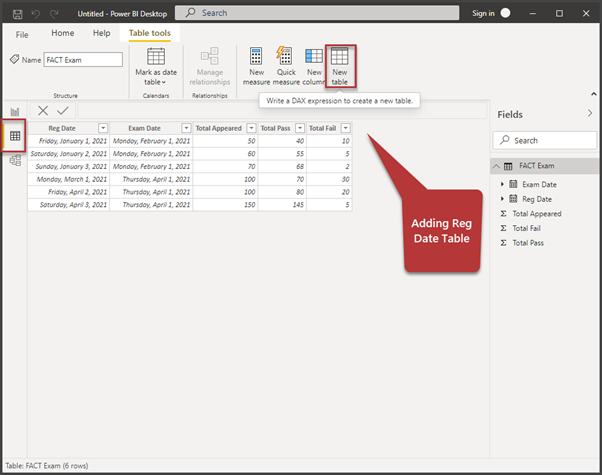Click cell Sunday, January 3, 2021

[71, 166]
